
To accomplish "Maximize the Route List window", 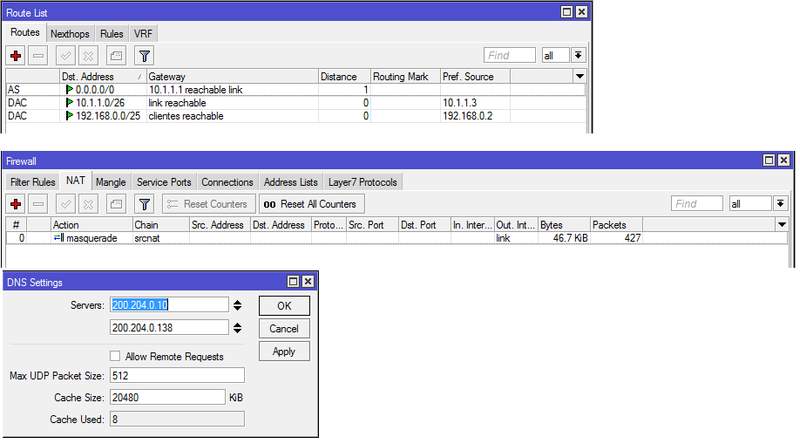I will coord(566,12).
